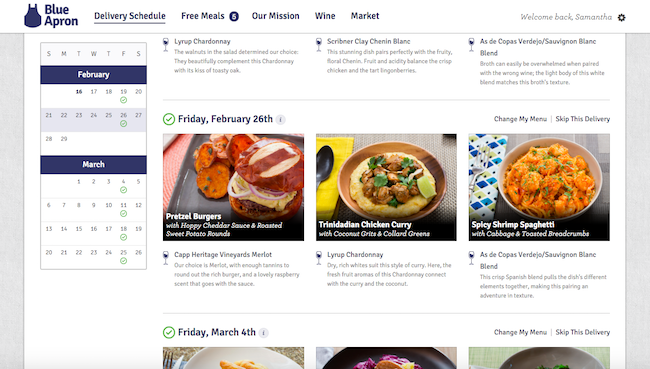Viewport: 650px width, 369px height.
Task: Click wine glass icon beside Scribner Clay Chenin Blanc
Action: (x=319, y=44)
